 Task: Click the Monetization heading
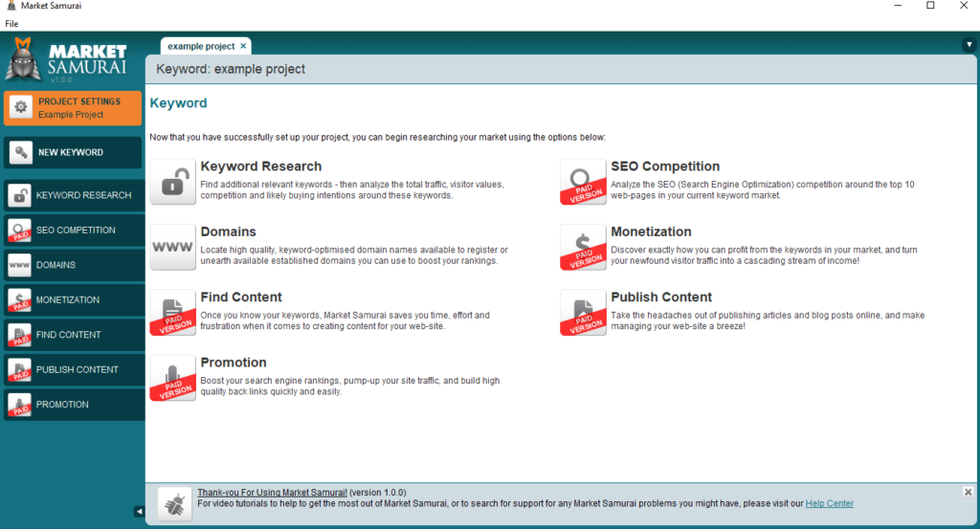[x=651, y=231]
